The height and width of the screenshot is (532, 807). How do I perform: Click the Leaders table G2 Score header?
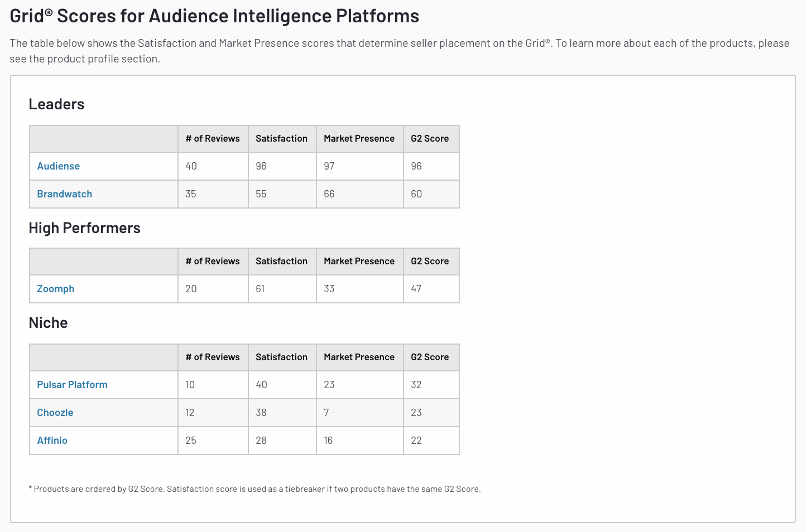[430, 138]
